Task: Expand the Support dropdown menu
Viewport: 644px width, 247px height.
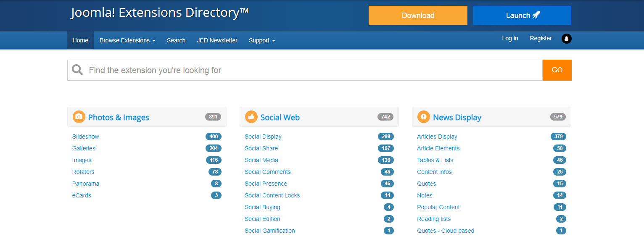Action: 262,40
